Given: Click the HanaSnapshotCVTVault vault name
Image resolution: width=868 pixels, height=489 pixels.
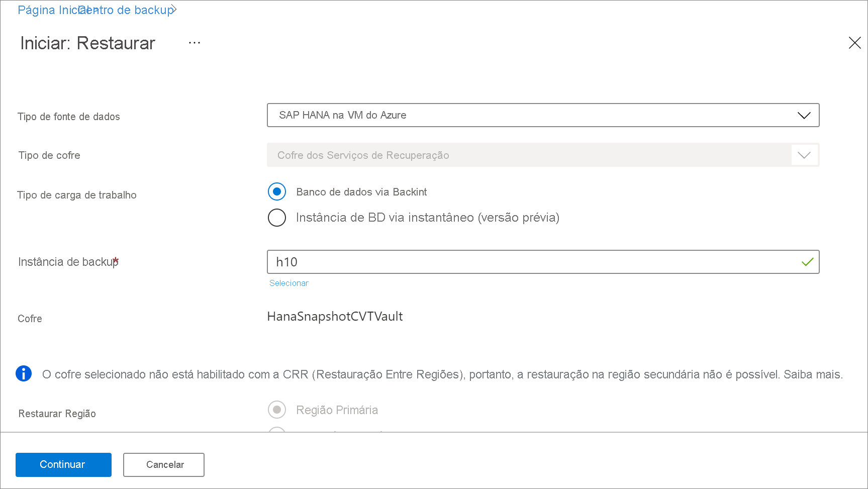Looking at the screenshot, I should (335, 316).
